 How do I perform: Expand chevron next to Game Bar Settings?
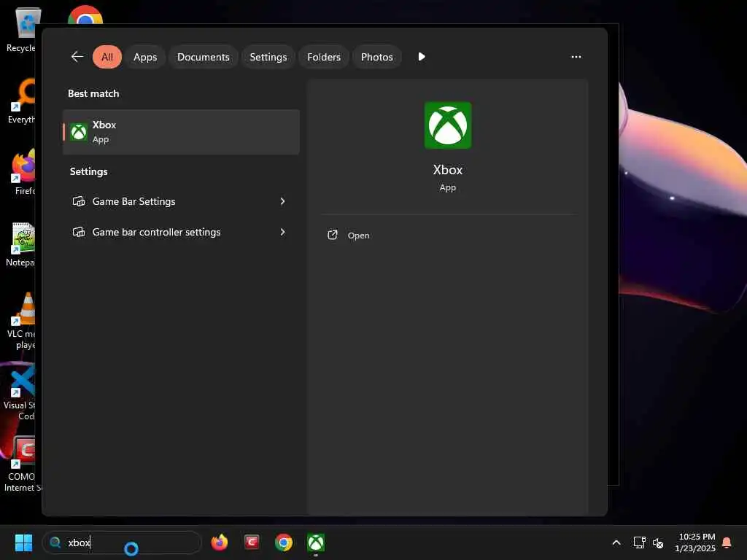click(282, 201)
